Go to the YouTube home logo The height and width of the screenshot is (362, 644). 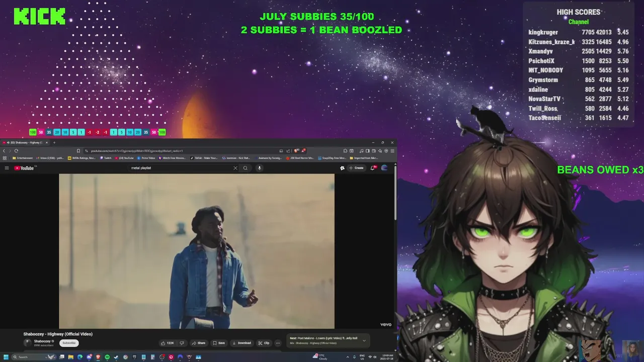24,168
